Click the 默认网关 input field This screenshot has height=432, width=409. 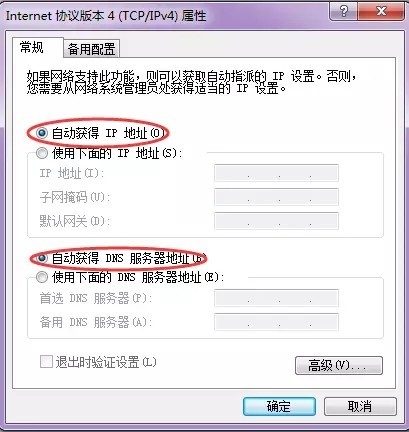point(276,221)
